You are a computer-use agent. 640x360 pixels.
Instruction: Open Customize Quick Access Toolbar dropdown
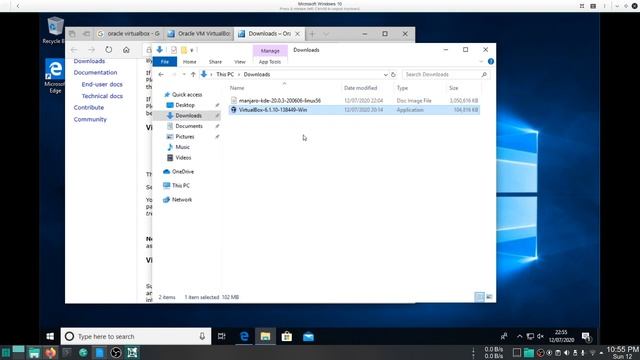click(192, 50)
